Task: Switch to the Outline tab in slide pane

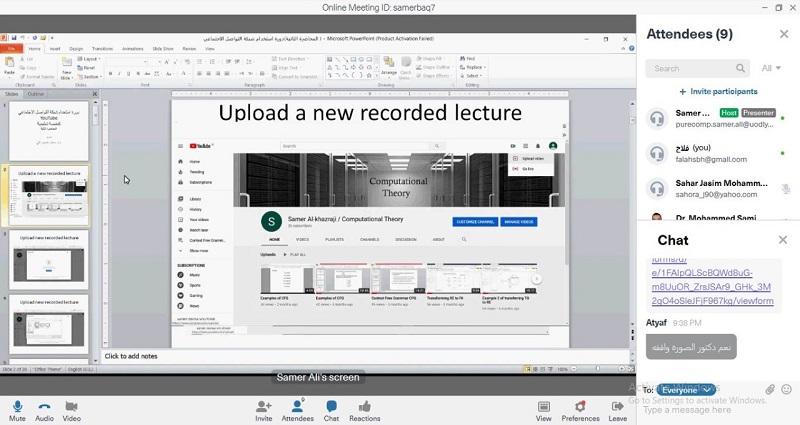Action: (x=35, y=94)
